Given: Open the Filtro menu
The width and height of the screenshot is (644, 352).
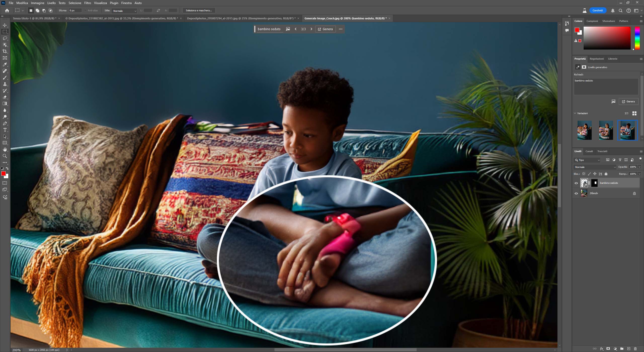Looking at the screenshot, I should point(88,3).
